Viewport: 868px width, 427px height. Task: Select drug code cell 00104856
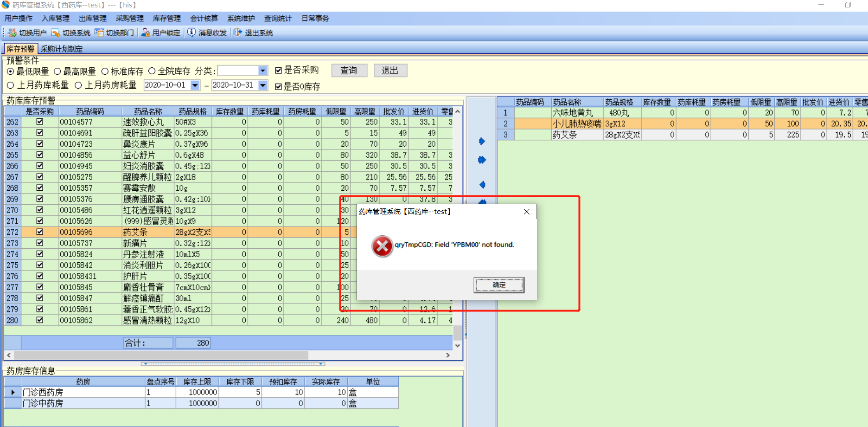(90, 155)
